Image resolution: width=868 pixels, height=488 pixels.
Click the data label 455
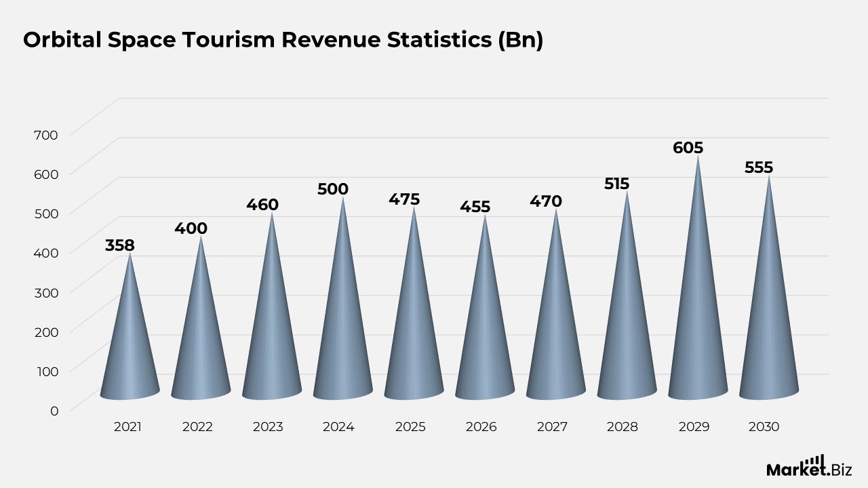tap(475, 207)
